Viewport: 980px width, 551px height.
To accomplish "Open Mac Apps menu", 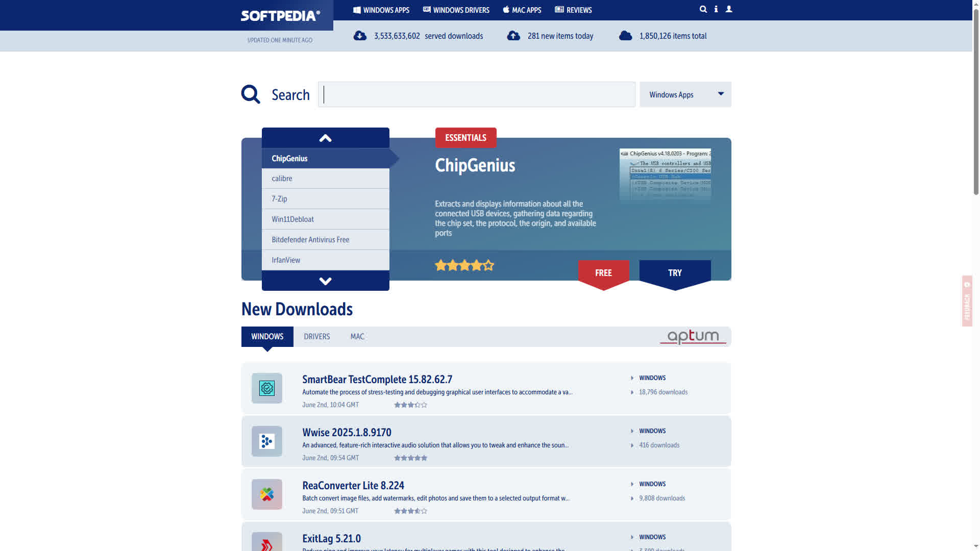I will [522, 10].
